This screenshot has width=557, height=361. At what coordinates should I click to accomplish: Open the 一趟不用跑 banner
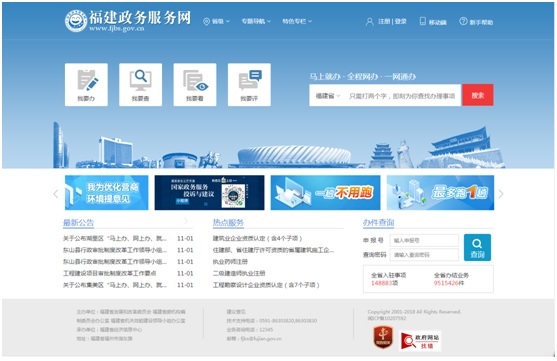click(x=325, y=193)
